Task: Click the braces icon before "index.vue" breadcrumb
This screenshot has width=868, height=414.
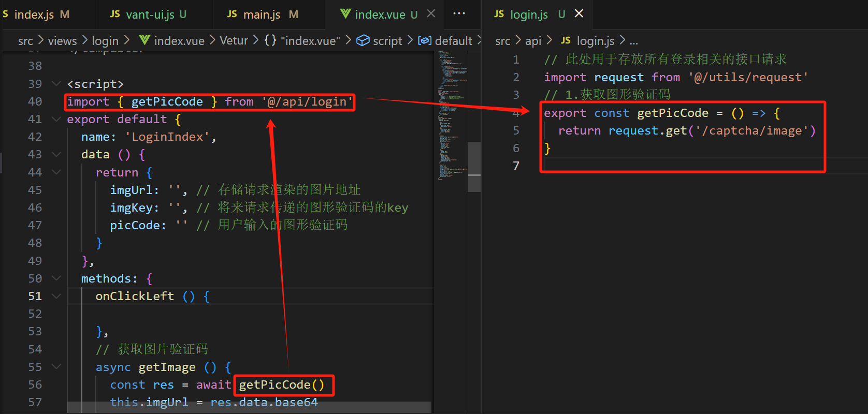Action: (x=270, y=40)
